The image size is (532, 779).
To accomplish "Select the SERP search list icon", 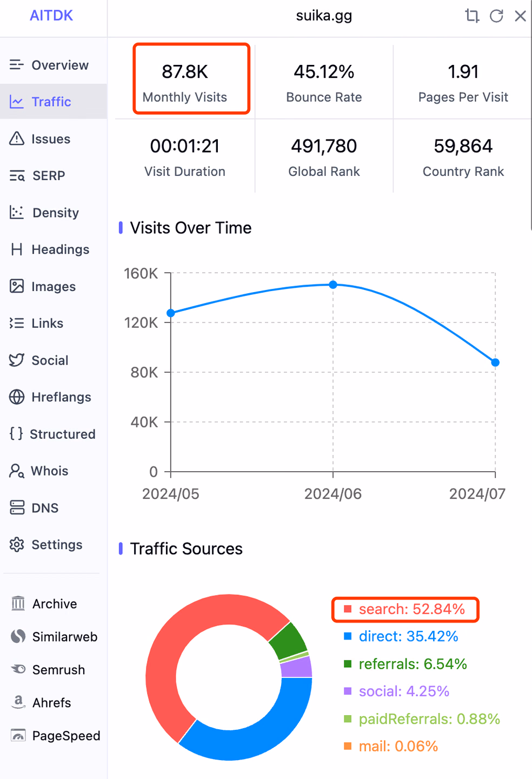I will point(17,176).
